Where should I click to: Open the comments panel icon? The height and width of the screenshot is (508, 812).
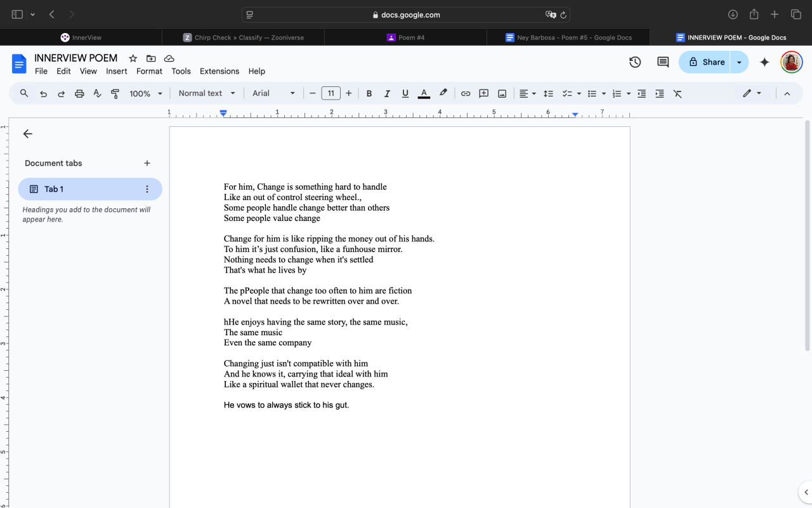[663, 62]
